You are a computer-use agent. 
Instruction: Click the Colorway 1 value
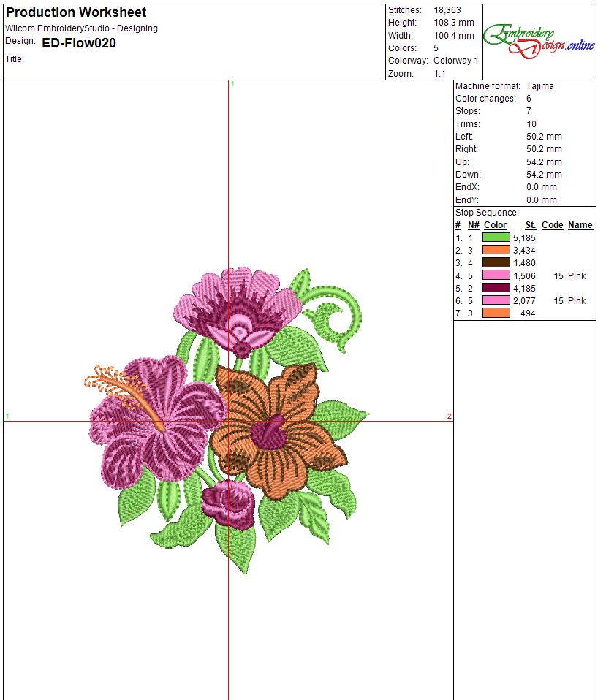pos(456,61)
